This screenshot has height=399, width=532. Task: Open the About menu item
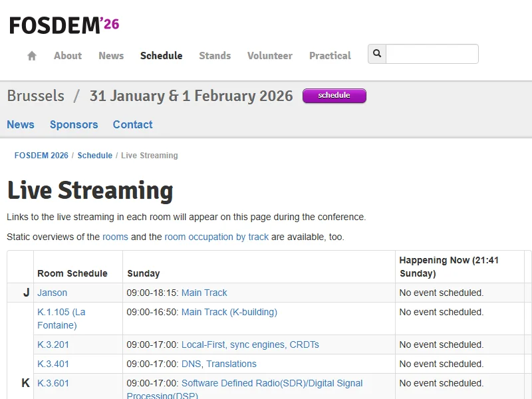point(68,56)
